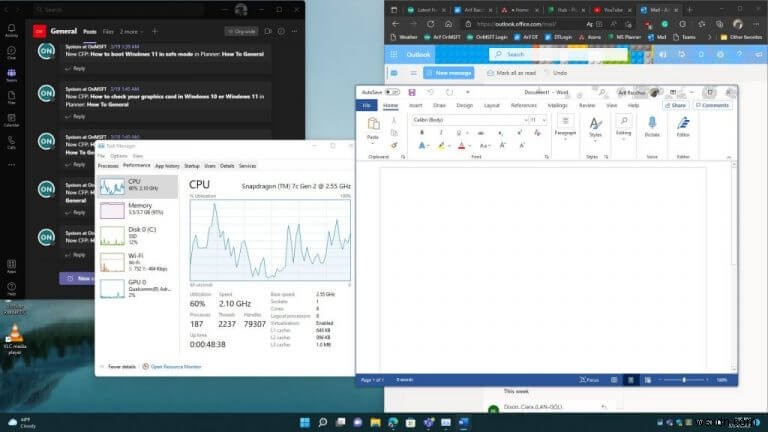768x432 pixels.
Task: Switch to Startup tab in Task Manager
Action: pyautogui.click(x=192, y=166)
